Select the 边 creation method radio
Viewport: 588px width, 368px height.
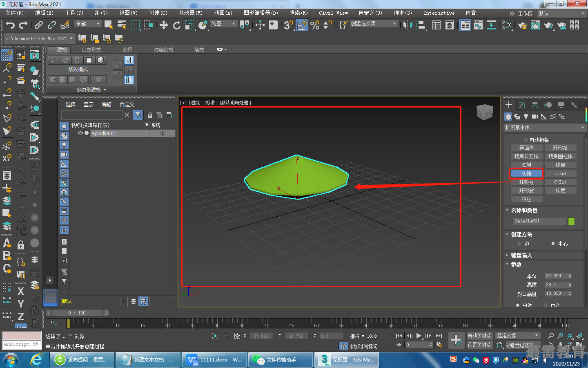(519, 244)
